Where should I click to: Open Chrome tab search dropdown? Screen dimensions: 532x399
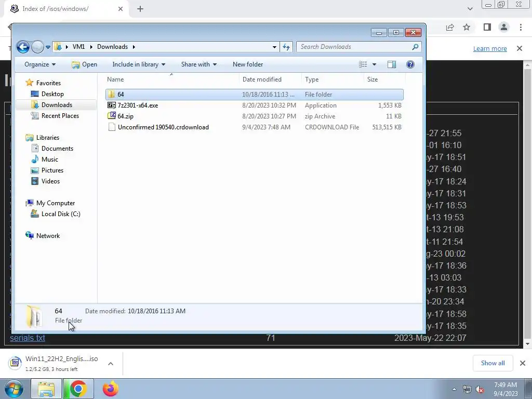pos(470,9)
